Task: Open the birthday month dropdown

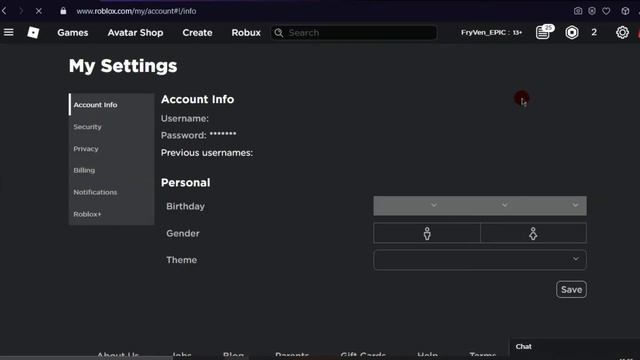Action: click(409, 205)
